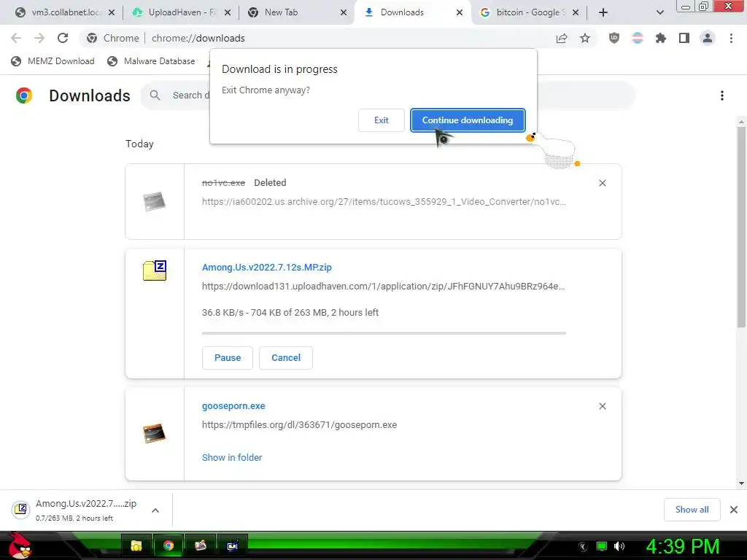747x560 pixels.
Task: Bookmark this page with star icon
Action: tap(585, 38)
